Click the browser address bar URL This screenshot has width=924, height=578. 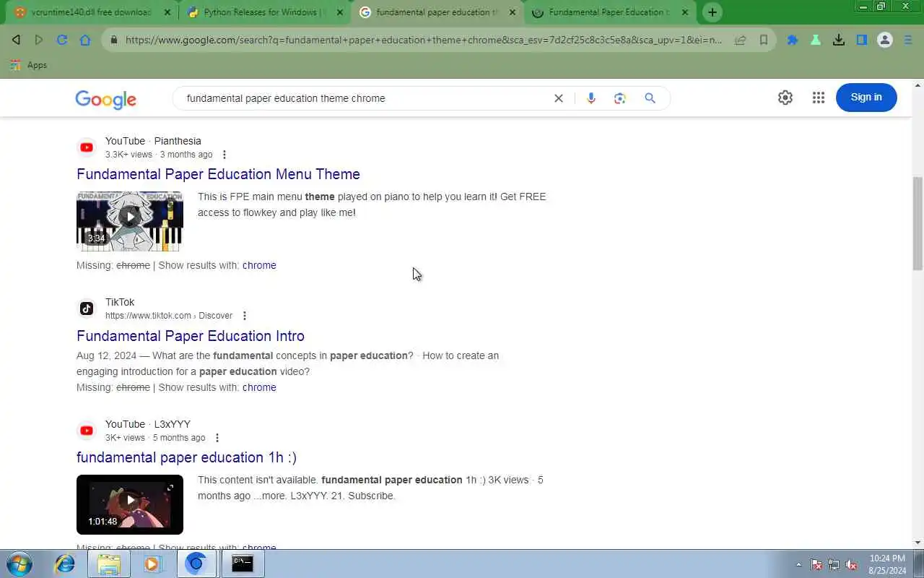[x=424, y=40]
